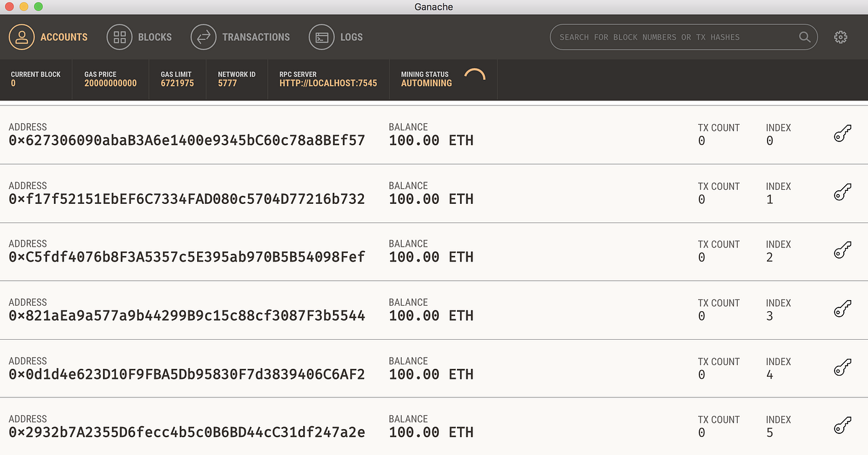The image size is (868, 455).
Task: Focus the block numbers or tx hashes search field
Action: tap(684, 37)
